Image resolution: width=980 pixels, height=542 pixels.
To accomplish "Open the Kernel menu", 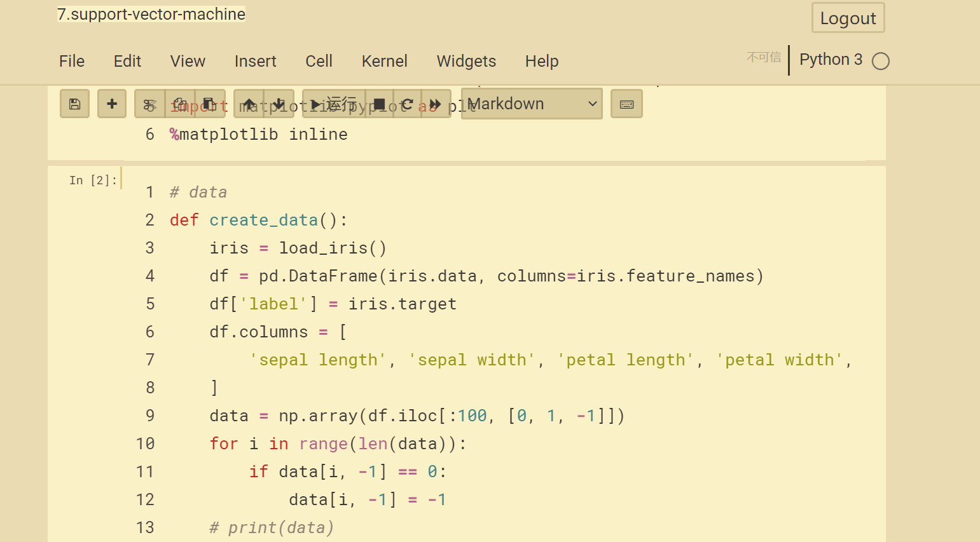I will click(384, 61).
